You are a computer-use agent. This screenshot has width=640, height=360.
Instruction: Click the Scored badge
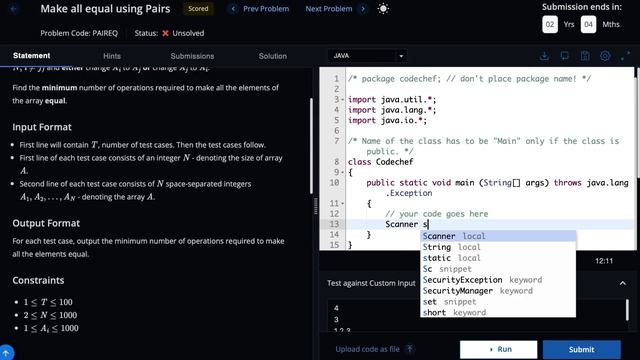[x=198, y=9]
